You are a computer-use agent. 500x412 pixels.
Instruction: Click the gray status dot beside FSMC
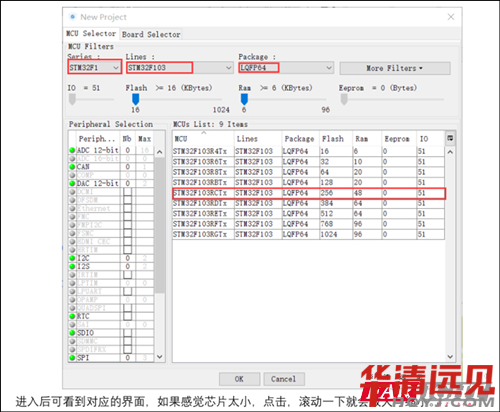(72, 233)
